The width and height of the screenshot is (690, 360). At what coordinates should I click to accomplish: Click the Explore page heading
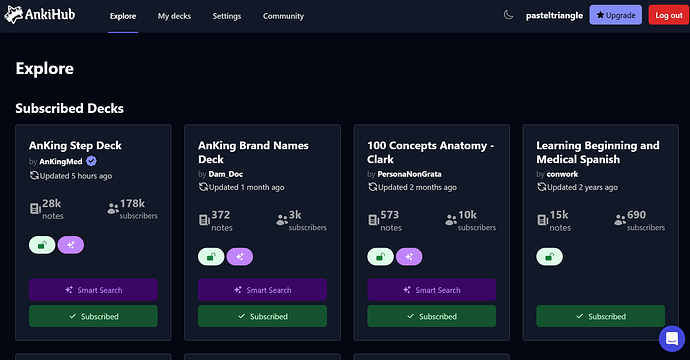pos(45,69)
